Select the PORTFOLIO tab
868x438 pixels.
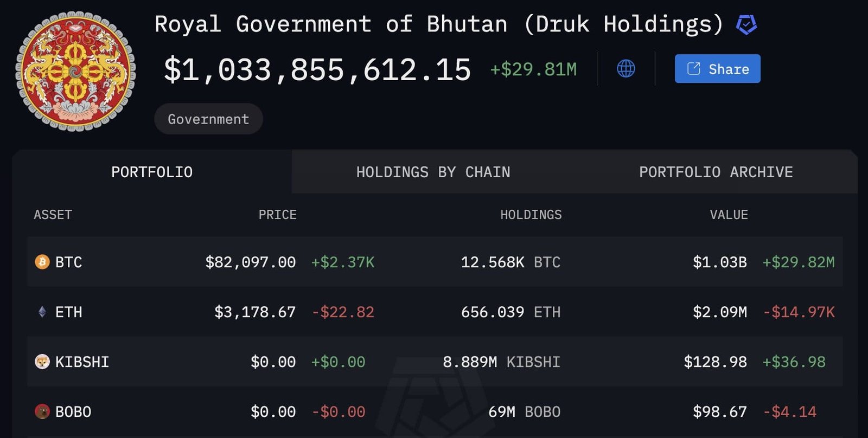[x=152, y=172]
